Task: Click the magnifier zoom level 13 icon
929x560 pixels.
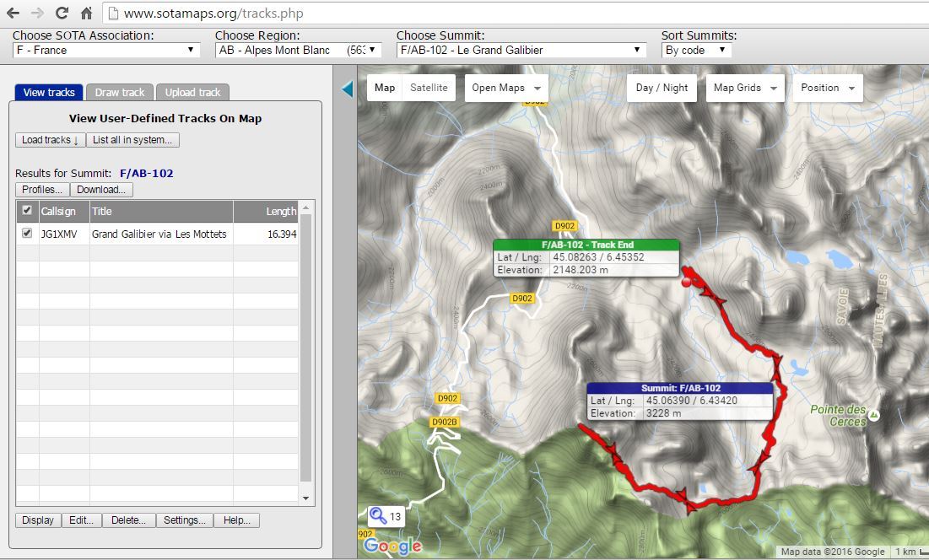Action: pyautogui.click(x=385, y=516)
